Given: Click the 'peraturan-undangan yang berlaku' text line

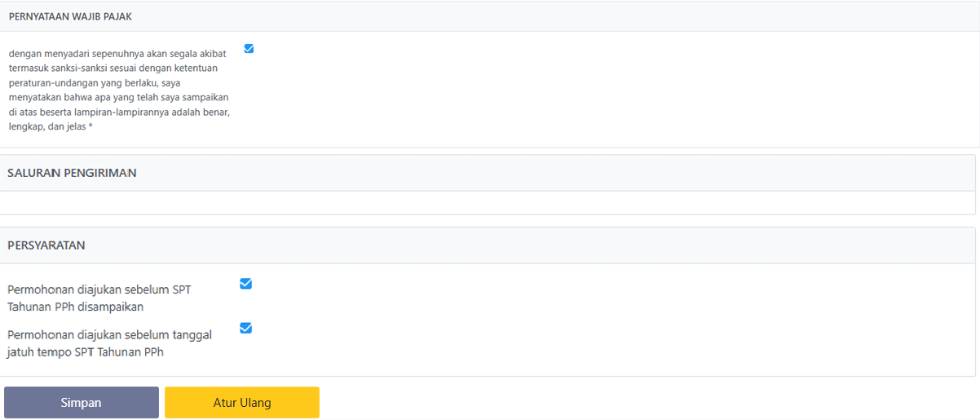Looking at the screenshot, I should [x=95, y=83].
